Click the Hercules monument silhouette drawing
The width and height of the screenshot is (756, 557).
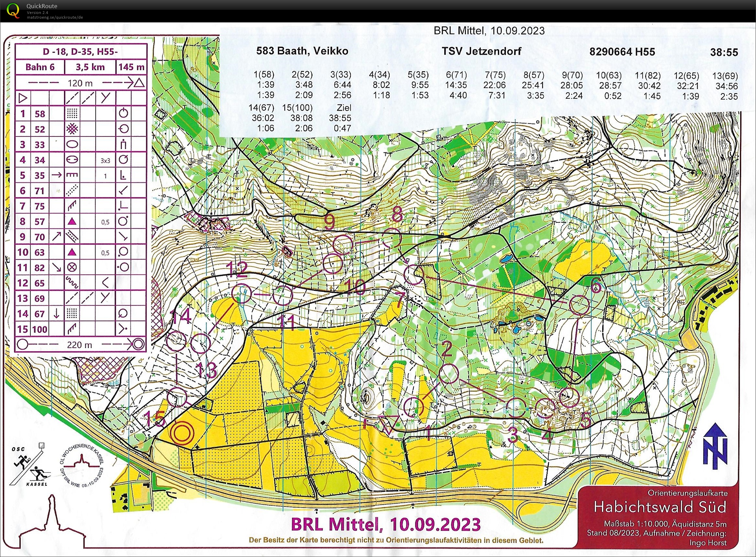52,524
